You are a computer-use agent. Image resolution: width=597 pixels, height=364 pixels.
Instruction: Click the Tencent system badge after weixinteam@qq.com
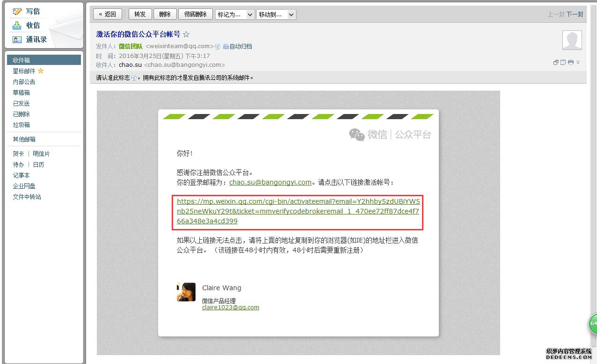[x=218, y=46]
